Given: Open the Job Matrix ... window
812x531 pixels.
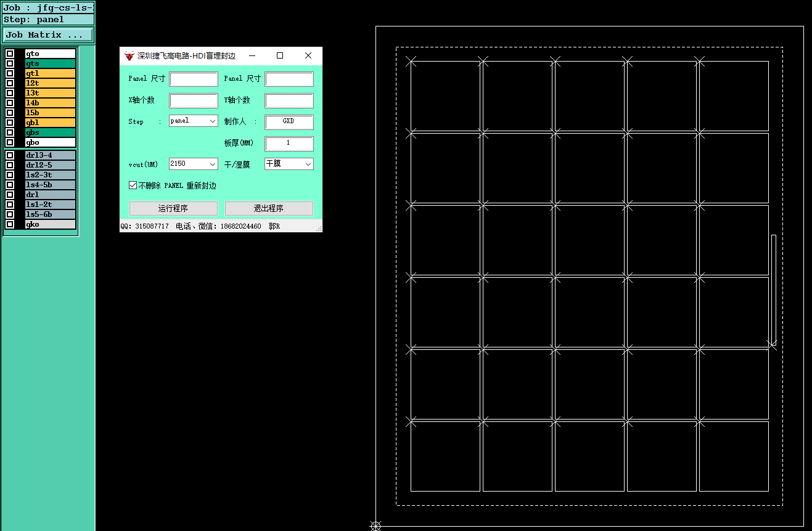Looking at the screenshot, I should point(48,35).
